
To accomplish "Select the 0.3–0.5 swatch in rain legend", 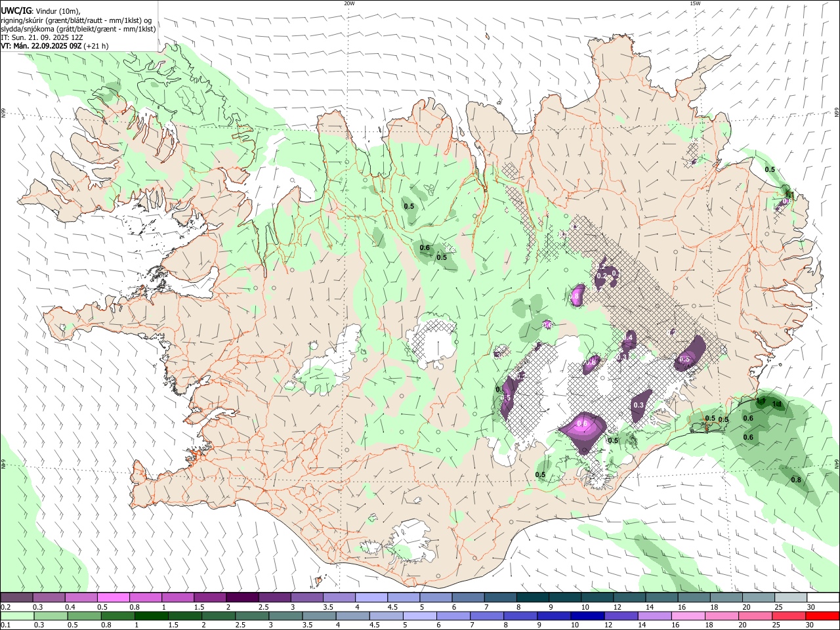I will point(51,616).
